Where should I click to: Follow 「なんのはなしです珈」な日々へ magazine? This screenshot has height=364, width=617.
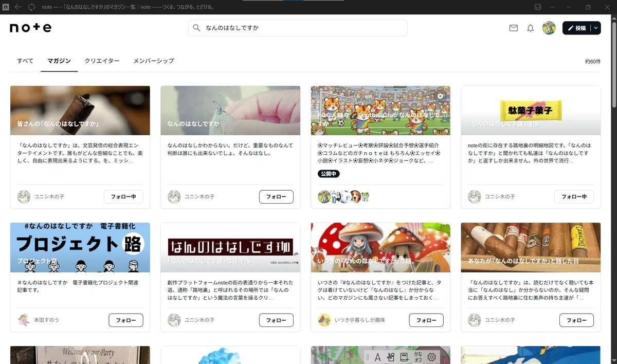point(276,320)
